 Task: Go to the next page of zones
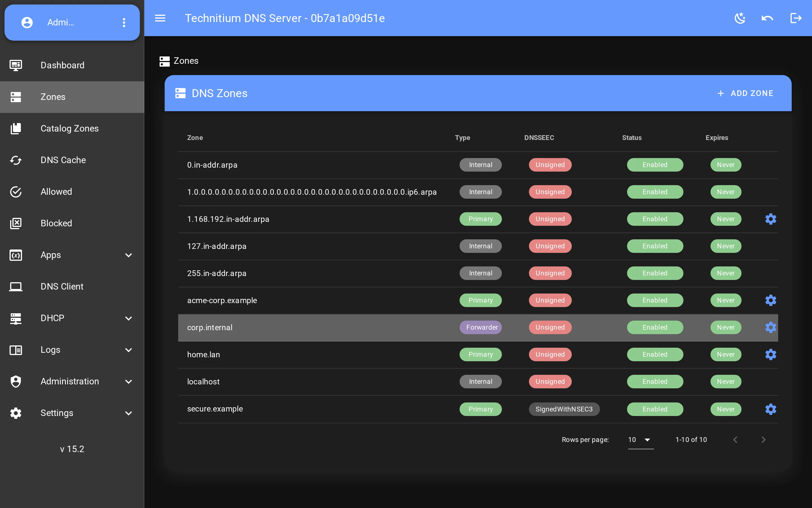[x=763, y=440]
